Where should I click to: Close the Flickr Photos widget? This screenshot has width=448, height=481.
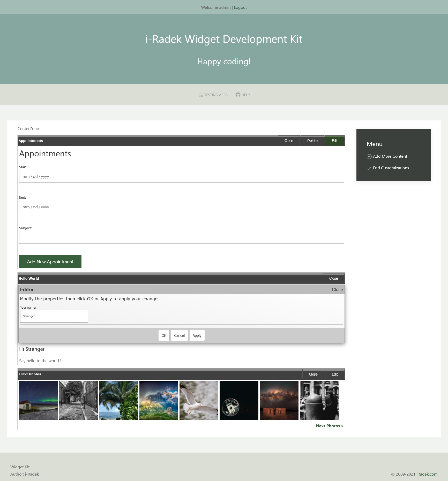(313, 374)
